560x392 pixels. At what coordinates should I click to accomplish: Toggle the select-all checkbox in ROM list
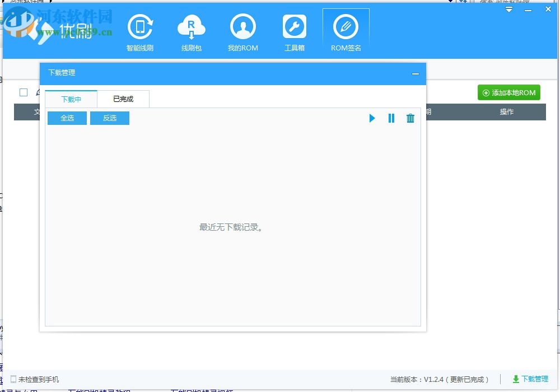click(x=24, y=92)
